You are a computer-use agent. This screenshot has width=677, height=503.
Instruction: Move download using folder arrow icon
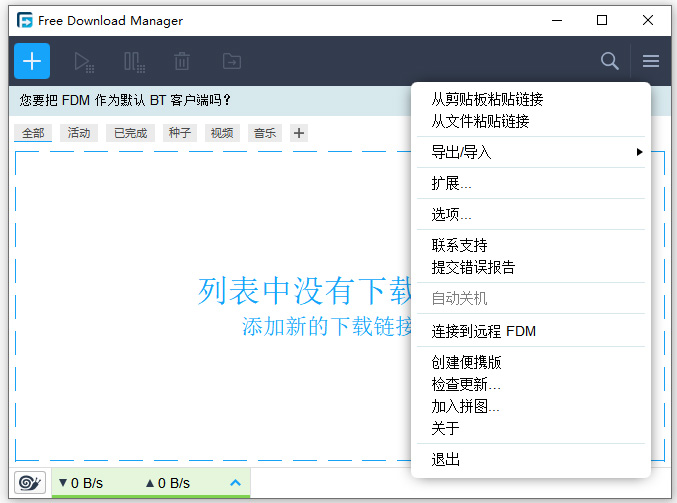[232, 61]
